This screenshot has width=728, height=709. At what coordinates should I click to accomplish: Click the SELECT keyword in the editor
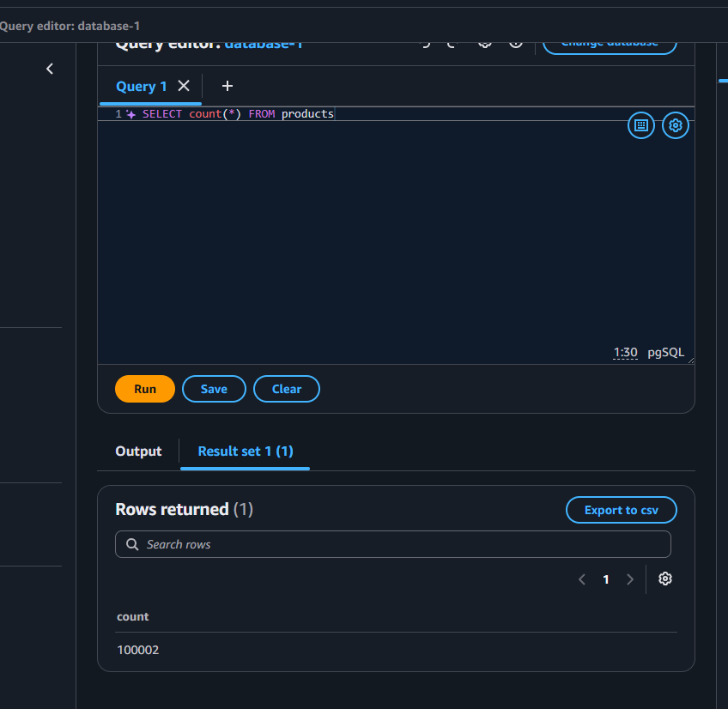point(162,114)
